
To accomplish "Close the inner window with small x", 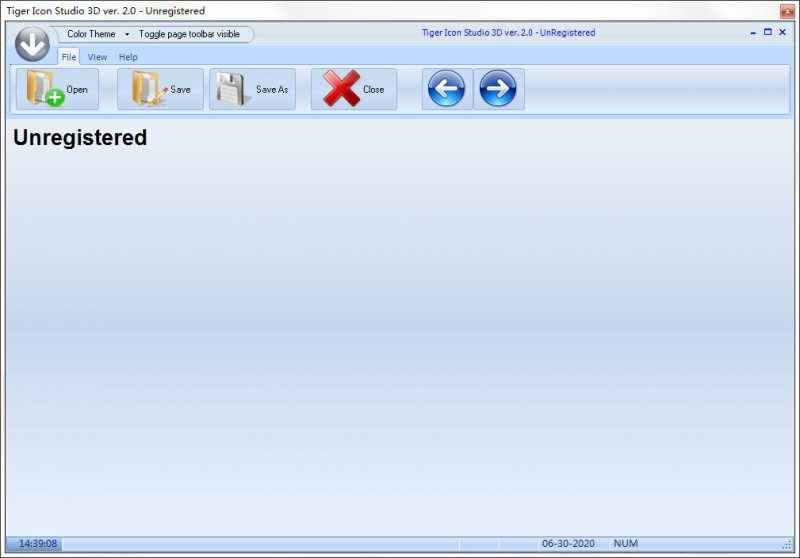I will [782, 32].
